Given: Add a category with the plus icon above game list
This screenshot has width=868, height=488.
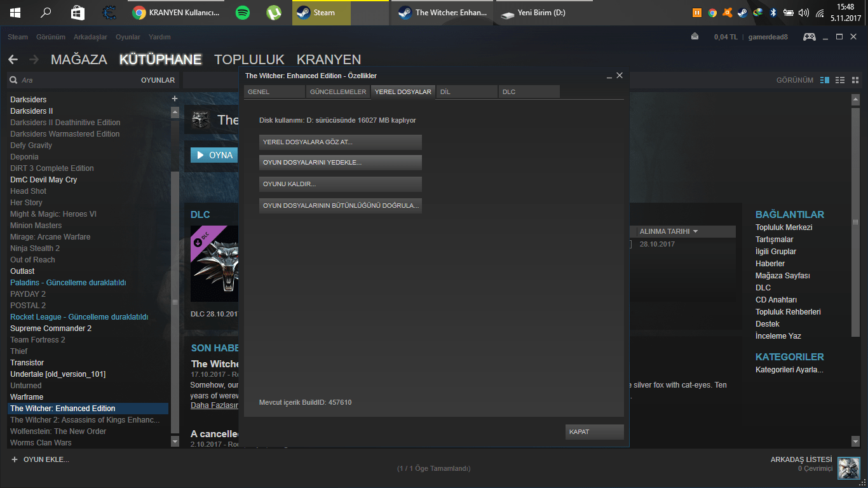Looking at the screenshot, I should pyautogui.click(x=175, y=98).
